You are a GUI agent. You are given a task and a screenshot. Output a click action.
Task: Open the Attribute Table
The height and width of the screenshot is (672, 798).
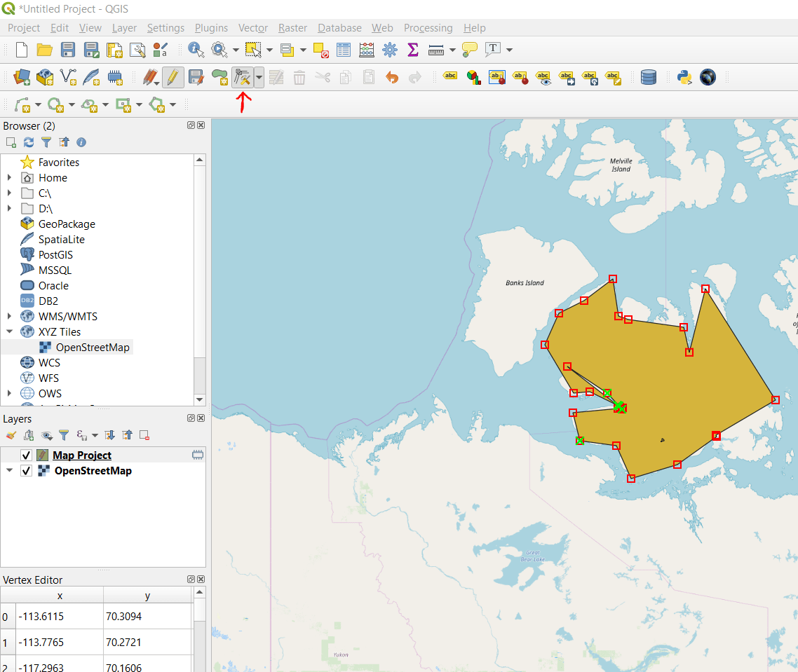tap(344, 50)
